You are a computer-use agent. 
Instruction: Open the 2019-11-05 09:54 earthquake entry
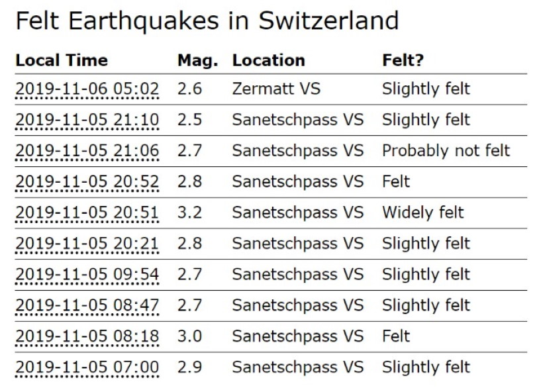[87, 274]
